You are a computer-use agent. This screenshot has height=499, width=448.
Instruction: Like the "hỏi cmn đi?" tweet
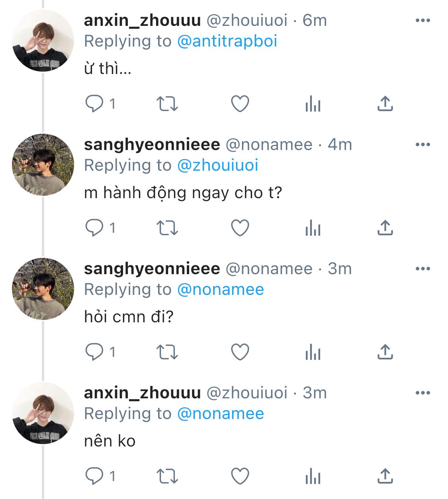click(240, 352)
